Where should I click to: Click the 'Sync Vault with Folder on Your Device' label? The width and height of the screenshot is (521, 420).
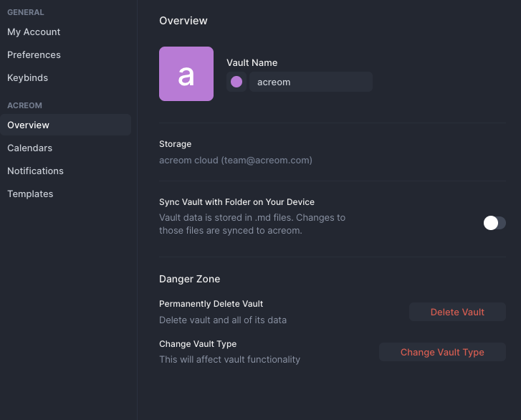point(236,202)
